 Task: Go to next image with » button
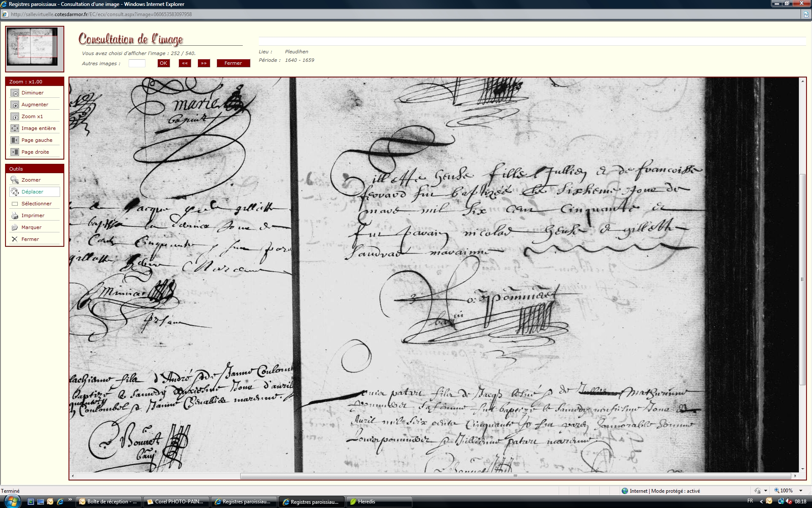coord(204,63)
